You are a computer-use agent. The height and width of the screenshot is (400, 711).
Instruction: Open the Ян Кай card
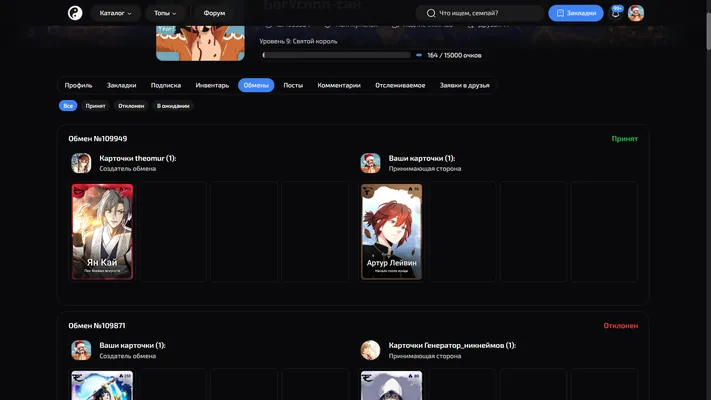pos(102,231)
